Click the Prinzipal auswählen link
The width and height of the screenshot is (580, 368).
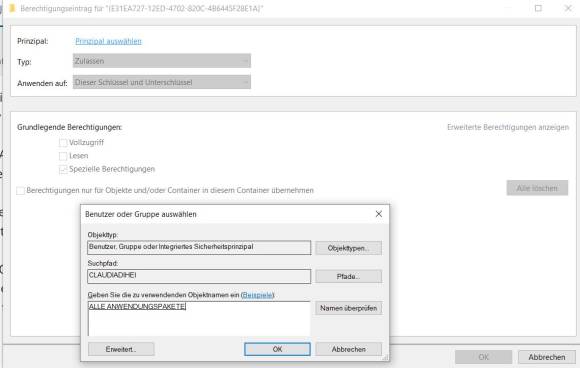pyautogui.click(x=108, y=41)
